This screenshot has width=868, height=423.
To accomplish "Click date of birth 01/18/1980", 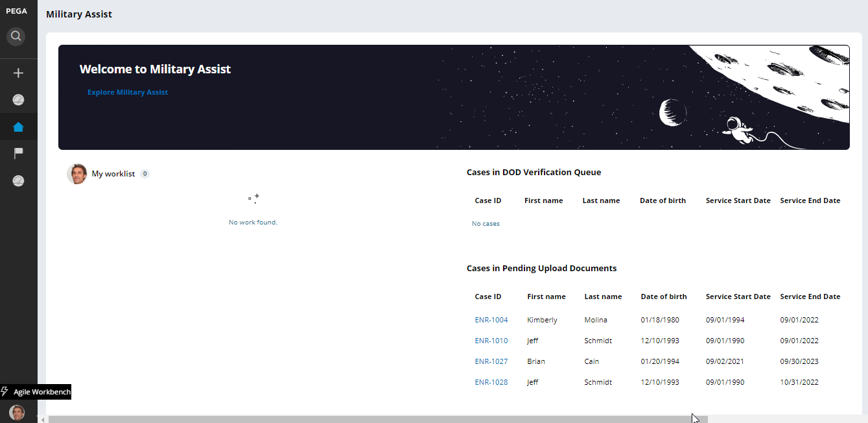I will coord(660,320).
